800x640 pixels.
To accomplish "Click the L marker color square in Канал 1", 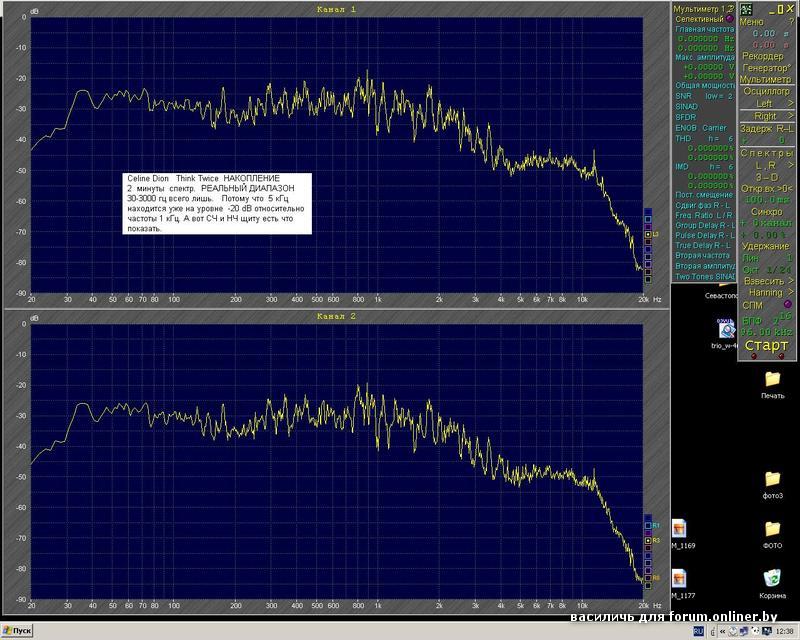I will pyautogui.click(x=648, y=234).
